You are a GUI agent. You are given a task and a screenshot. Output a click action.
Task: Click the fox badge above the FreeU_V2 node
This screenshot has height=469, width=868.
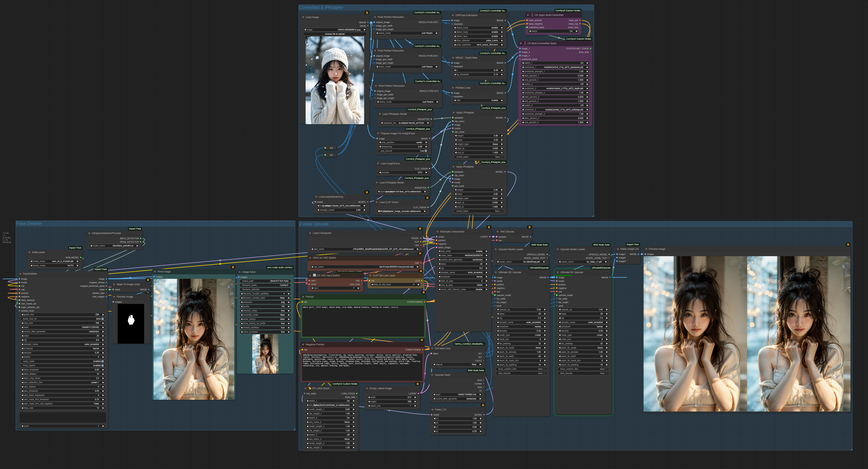[x=483, y=405]
